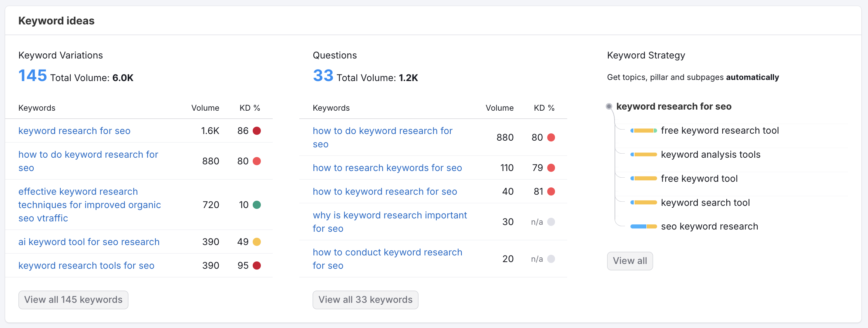The height and width of the screenshot is (328, 868).
Task: Click red KD dot for 'keyword research for seo'
Action: [257, 131]
